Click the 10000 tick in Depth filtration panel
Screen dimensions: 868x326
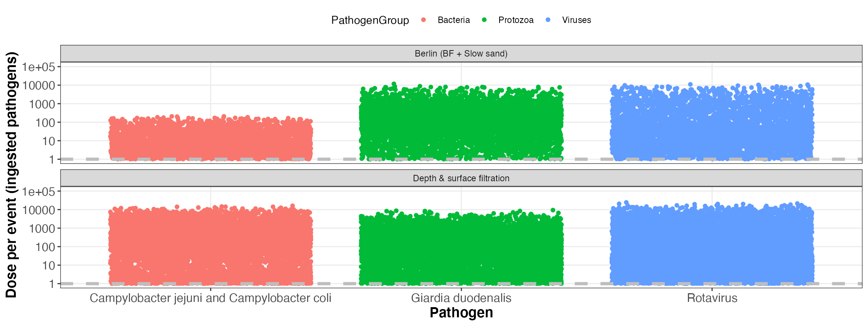tap(38, 210)
